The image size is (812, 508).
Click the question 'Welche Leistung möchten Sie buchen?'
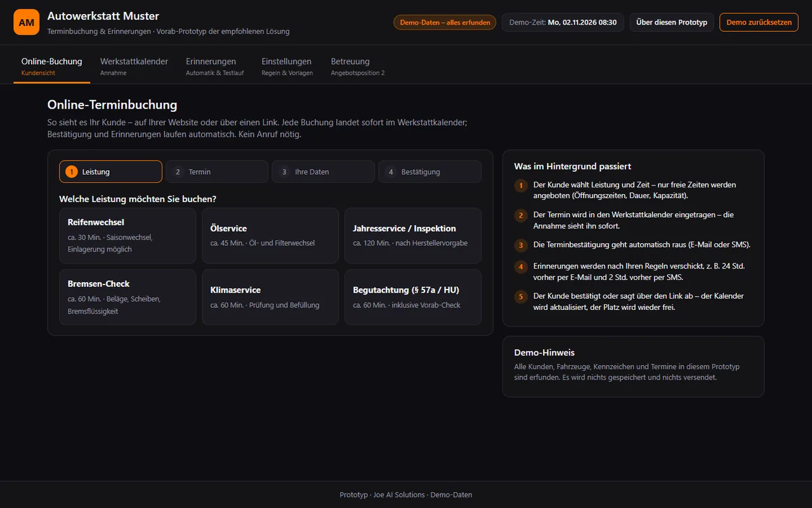pos(138,199)
